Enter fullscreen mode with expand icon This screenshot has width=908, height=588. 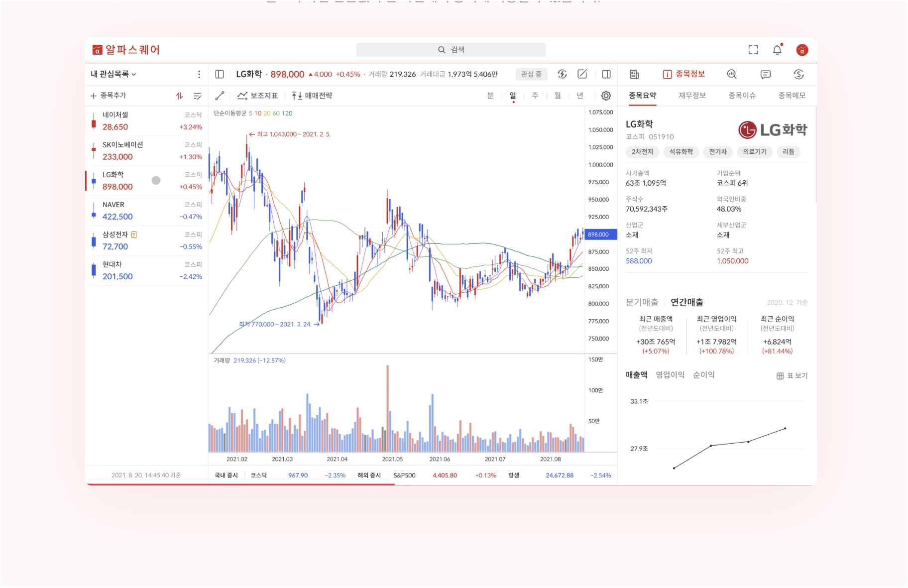point(753,50)
